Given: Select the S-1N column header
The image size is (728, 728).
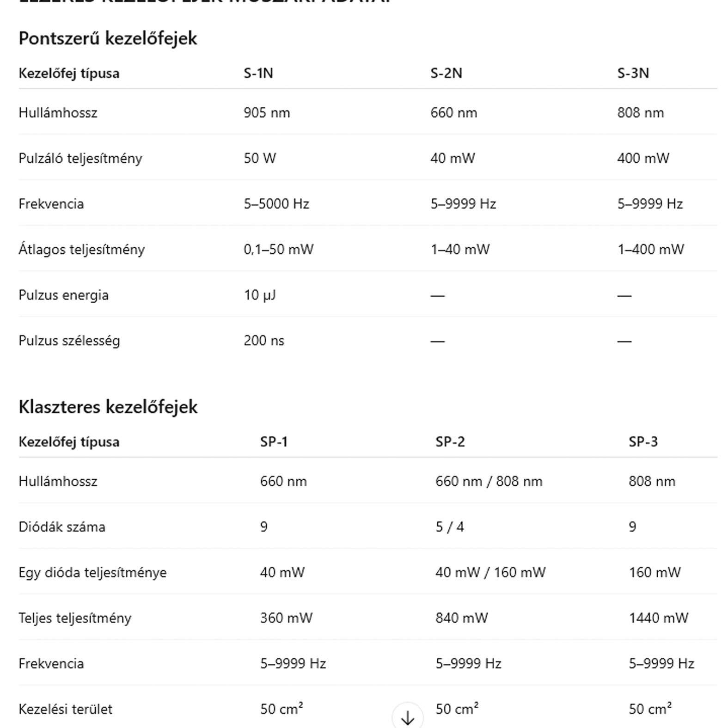Looking at the screenshot, I should 258,73.
